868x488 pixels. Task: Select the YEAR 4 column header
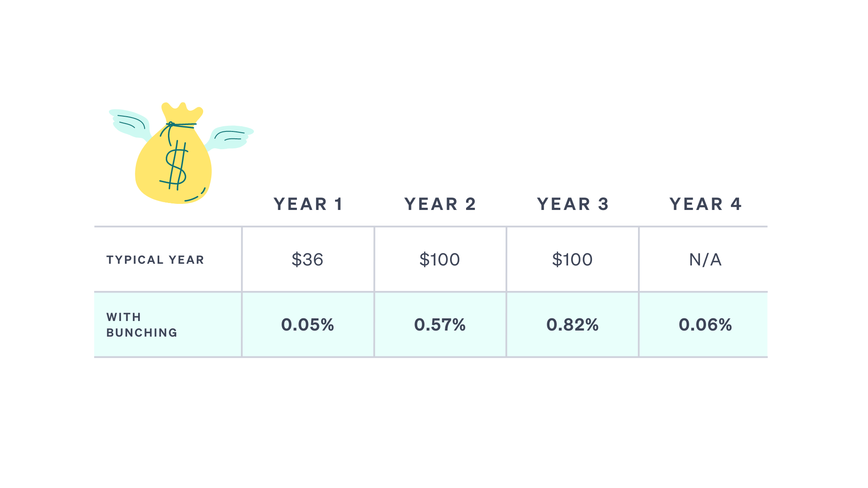tap(705, 204)
